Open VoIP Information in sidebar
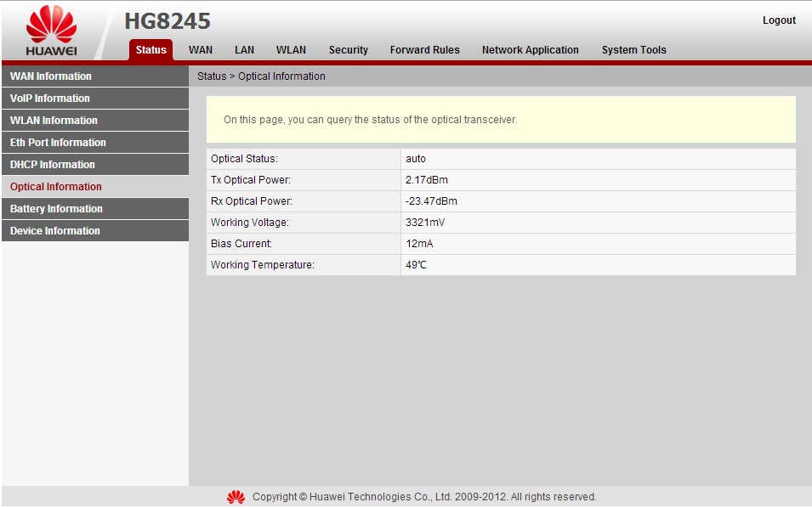This screenshot has width=812, height=508. (95, 99)
